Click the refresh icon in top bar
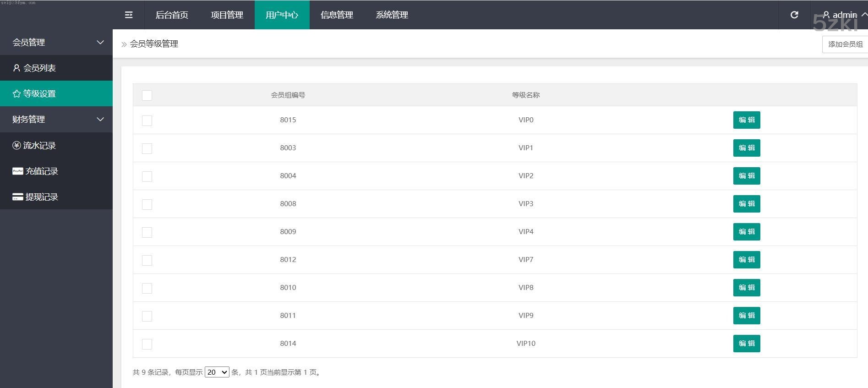The width and height of the screenshot is (868, 388). point(794,15)
